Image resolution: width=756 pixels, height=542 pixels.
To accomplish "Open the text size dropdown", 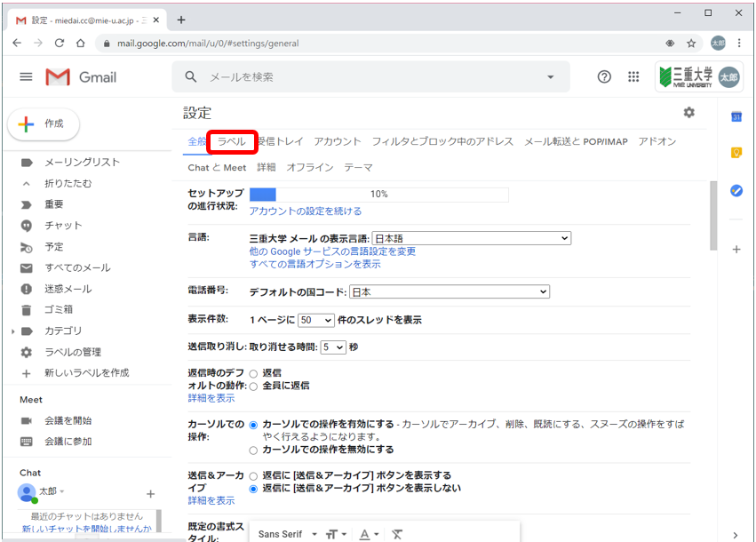I will 336,534.
